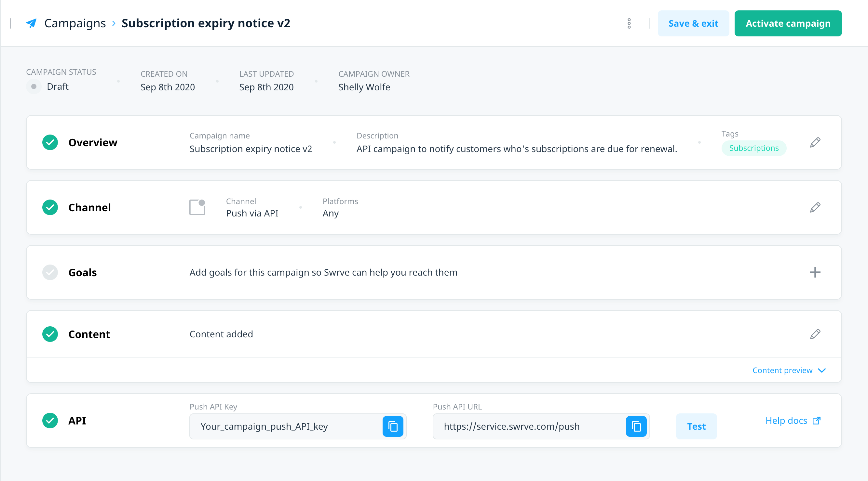The height and width of the screenshot is (481, 868).
Task: Click the Overview green checkmark icon
Action: coord(50,142)
